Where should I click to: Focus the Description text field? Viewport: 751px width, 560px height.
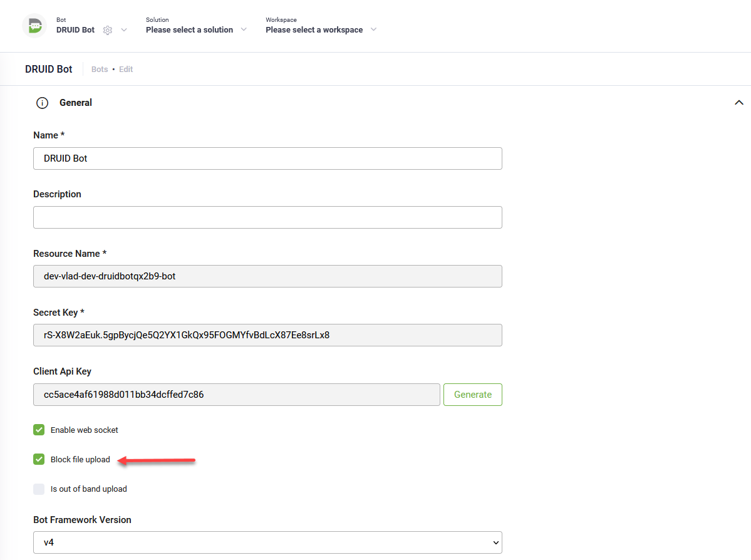[x=267, y=217]
